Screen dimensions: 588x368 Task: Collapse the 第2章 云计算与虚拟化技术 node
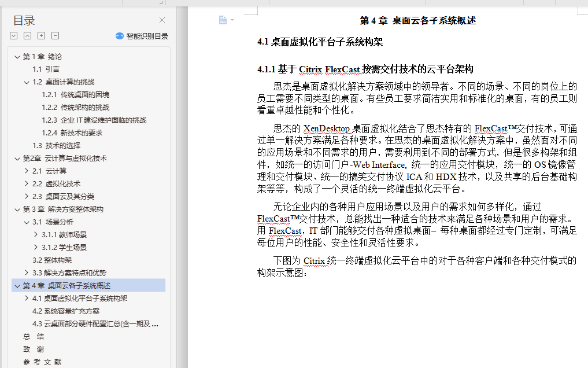17,159
